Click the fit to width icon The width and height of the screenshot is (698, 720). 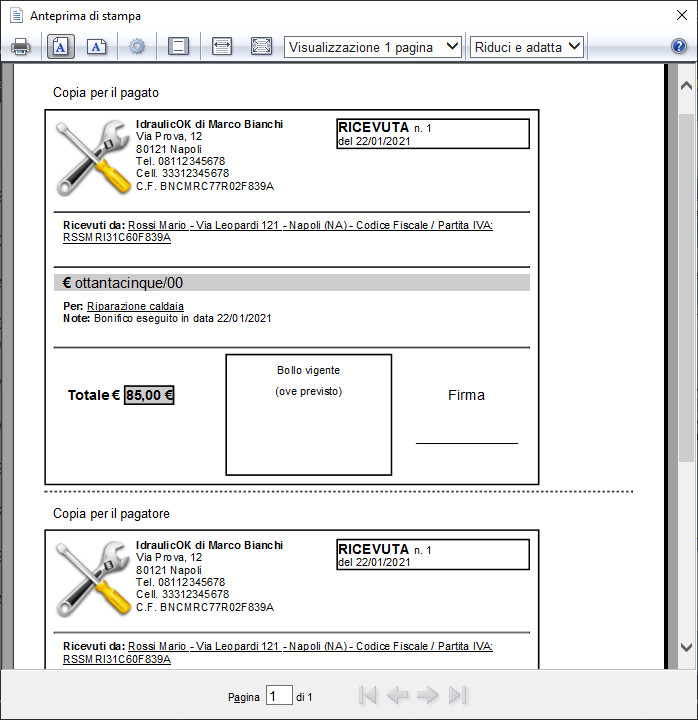pyautogui.click(x=222, y=46)
